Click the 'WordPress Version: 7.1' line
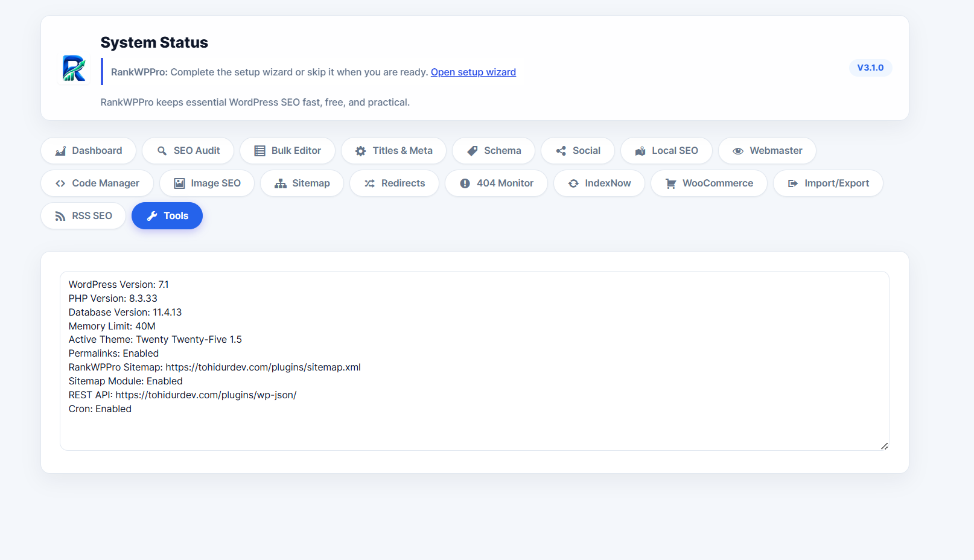Screen dimensions: 974x560 click(x=119, y=285)
